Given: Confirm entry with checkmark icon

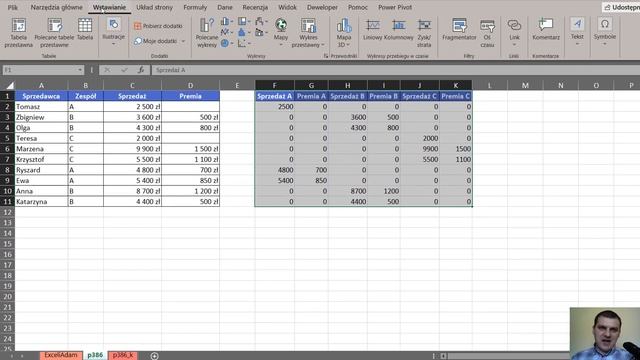Looking at the screenshot, I should pyautogui.click(x=124, y=70).
